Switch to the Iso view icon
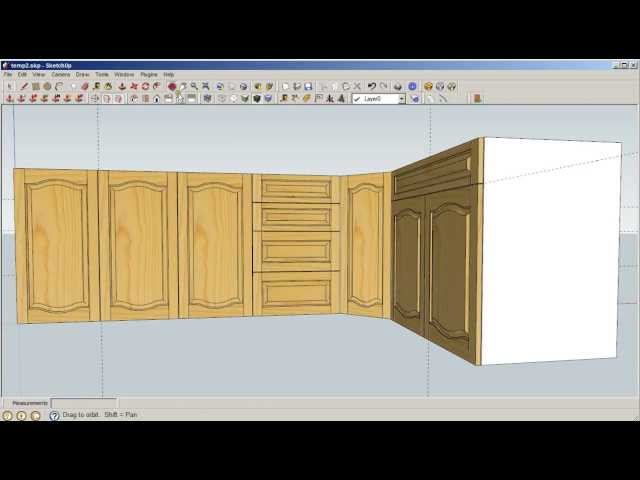The height and width of the screenshot is (480, 640). pos(134,98)
